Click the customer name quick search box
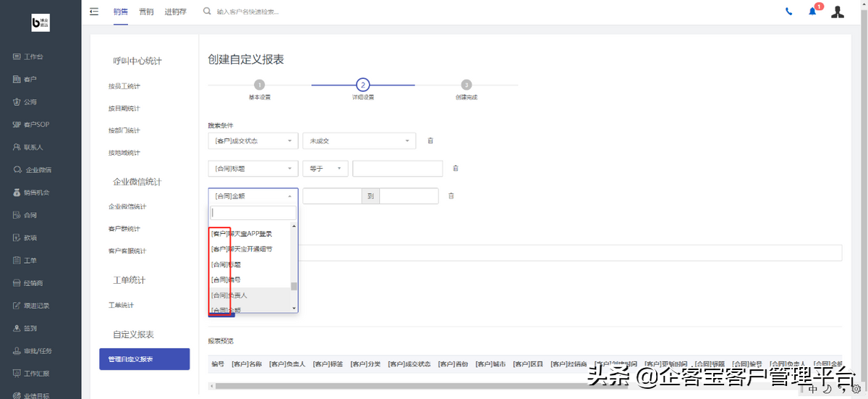The height and width of the screenshot is (399, 868). [247, 12]
